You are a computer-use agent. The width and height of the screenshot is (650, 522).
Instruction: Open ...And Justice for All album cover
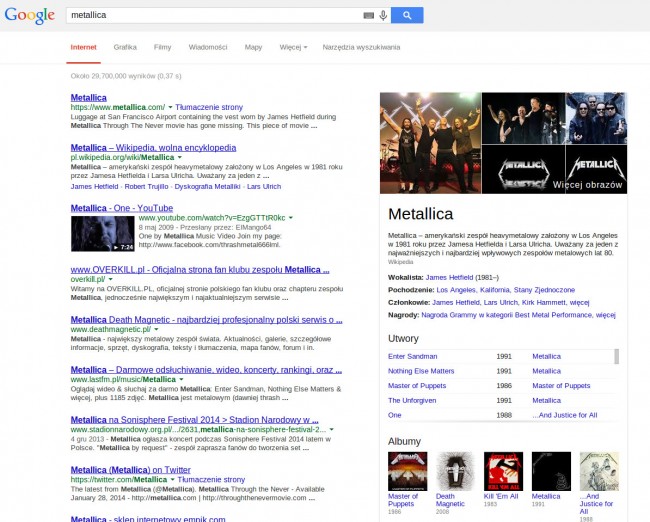point(599,471)
